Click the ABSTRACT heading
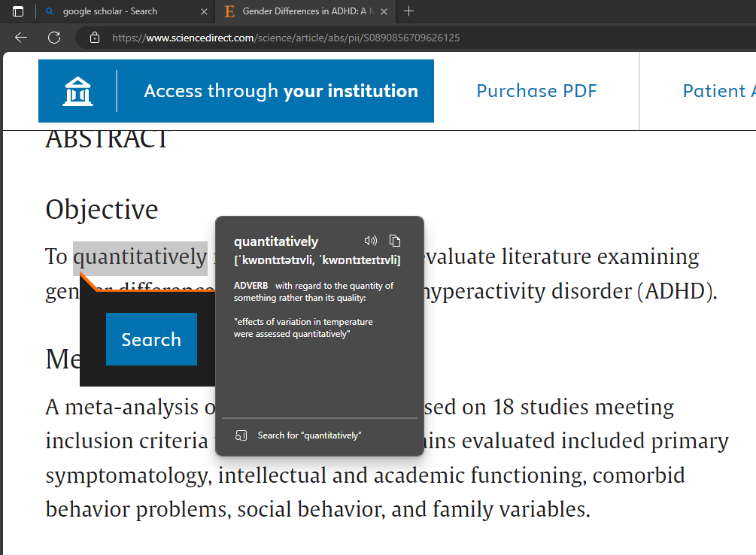This screenshot has width=756, height=555. tap(107, 140)
